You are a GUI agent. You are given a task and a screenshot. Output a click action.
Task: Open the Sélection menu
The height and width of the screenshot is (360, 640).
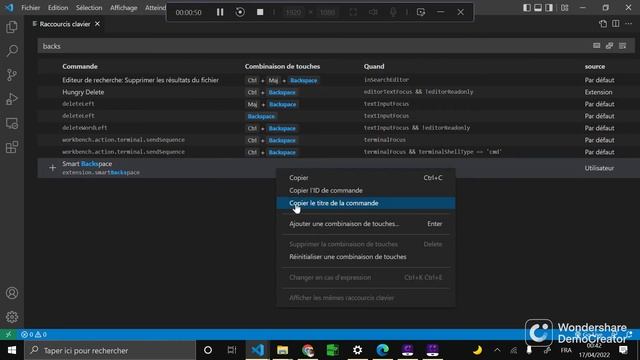(x=89, y=8)
